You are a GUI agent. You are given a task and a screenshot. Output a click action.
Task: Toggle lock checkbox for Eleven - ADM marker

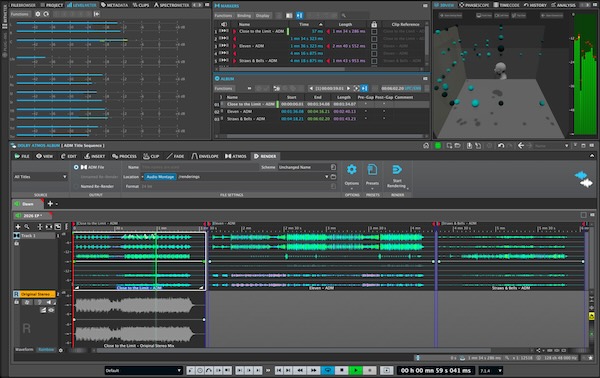pos(374,46)
